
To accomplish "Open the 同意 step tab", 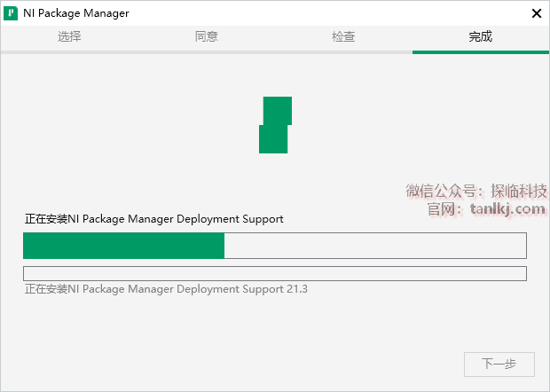I will (207, 37).
